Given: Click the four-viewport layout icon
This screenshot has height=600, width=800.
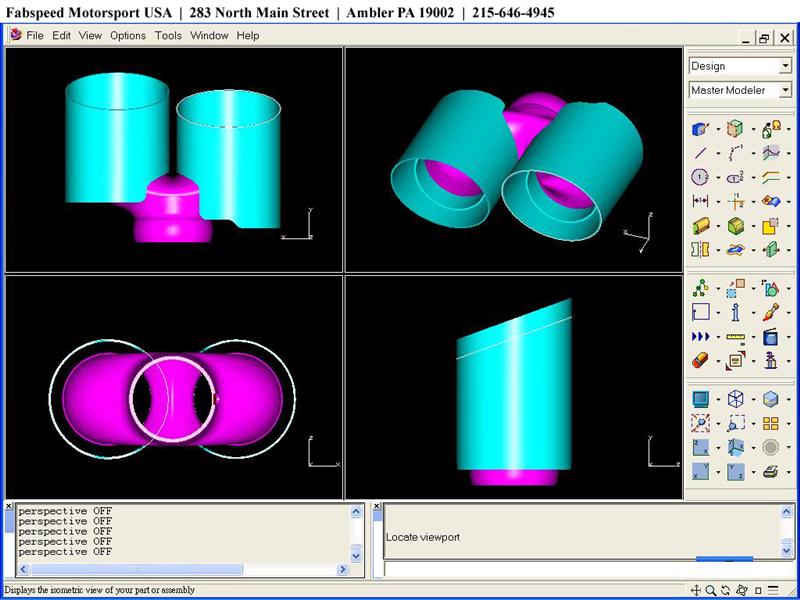Looking at the screenshot, I should pos(771,424).
